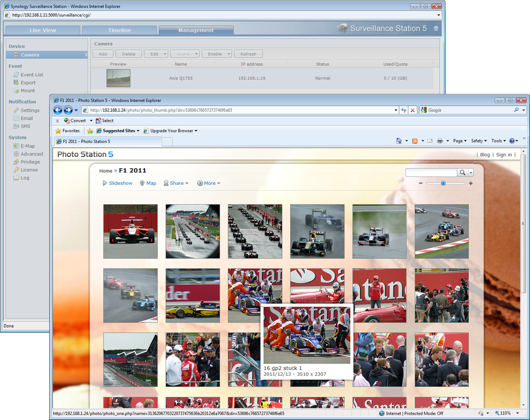Open the RSS feeds icon
The width and height of the screenshot is (530, 420).
[x=415, y=141]
